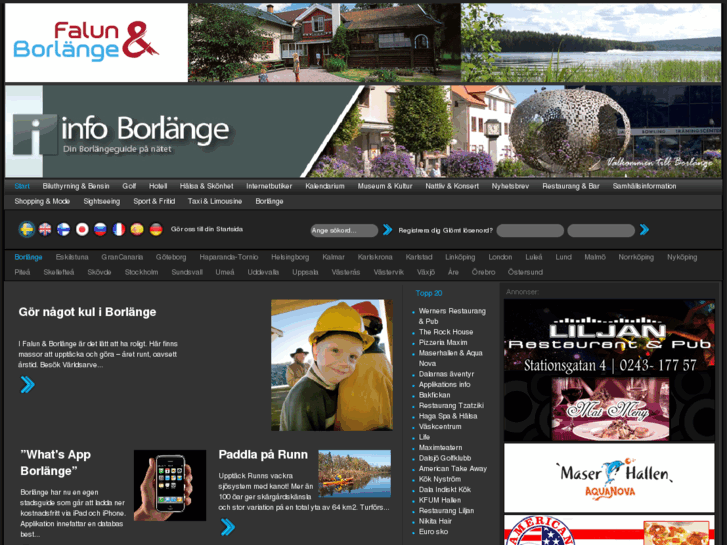Image resolution: width=727 pixels, height=545 pixels.
Task: Click the 'Glömt lösenord?' link
Action: [465, 230]
